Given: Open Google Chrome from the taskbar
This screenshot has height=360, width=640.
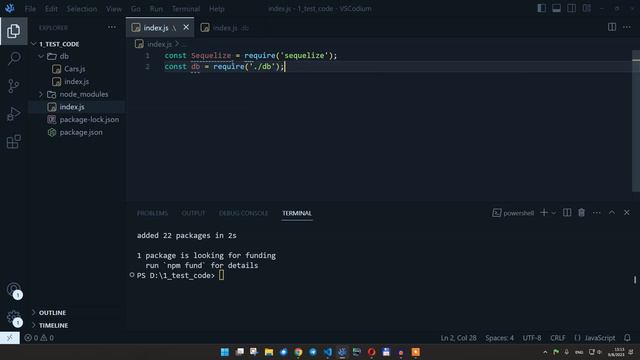Looking at the screenshot, I should pyautogui.click(x=298, y=352).
